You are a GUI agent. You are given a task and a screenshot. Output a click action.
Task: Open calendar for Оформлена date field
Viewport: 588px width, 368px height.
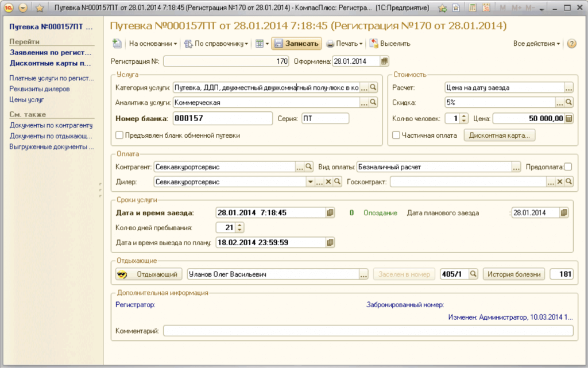pyautogui.click(x=384, y=61)
